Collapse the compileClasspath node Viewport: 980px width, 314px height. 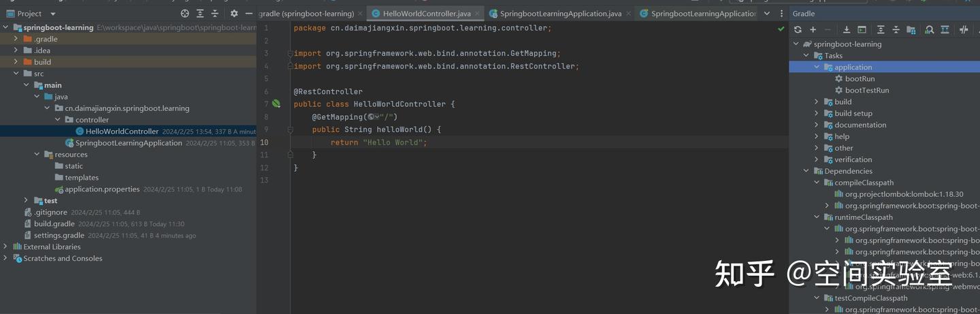click(817, 183)
